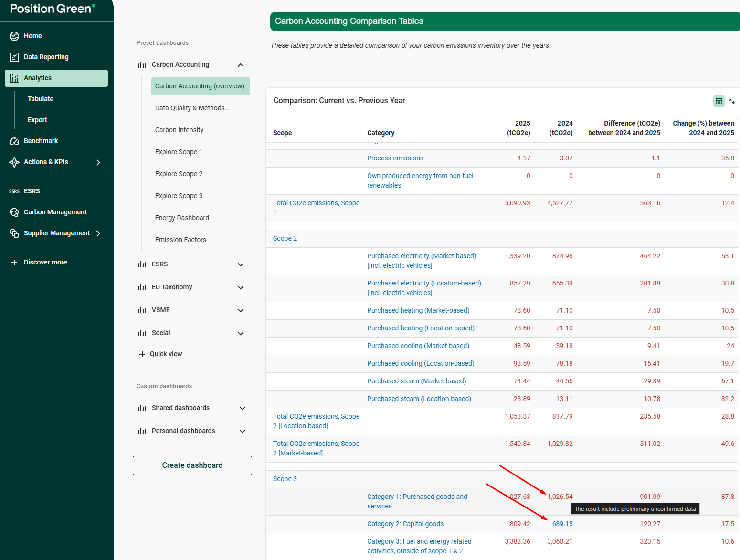
Task: Click the Home icon in the sidebar
Action: (x=14, y=36)
